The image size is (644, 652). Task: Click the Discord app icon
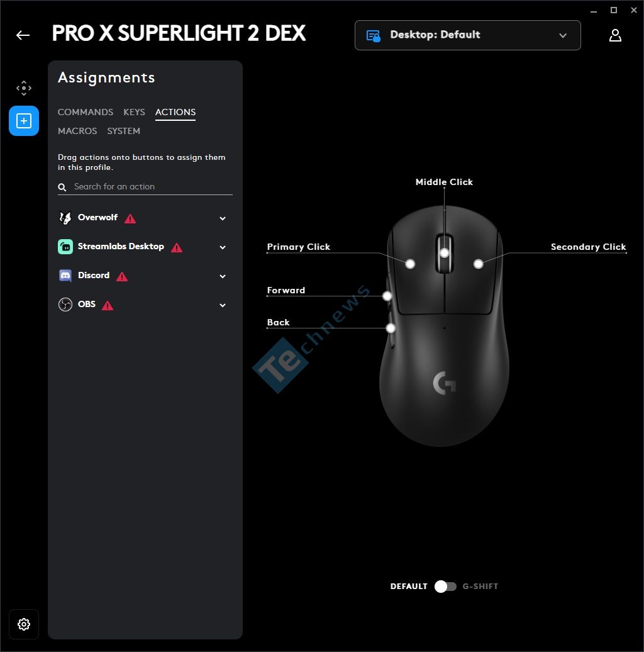click(x=65, y=276)
